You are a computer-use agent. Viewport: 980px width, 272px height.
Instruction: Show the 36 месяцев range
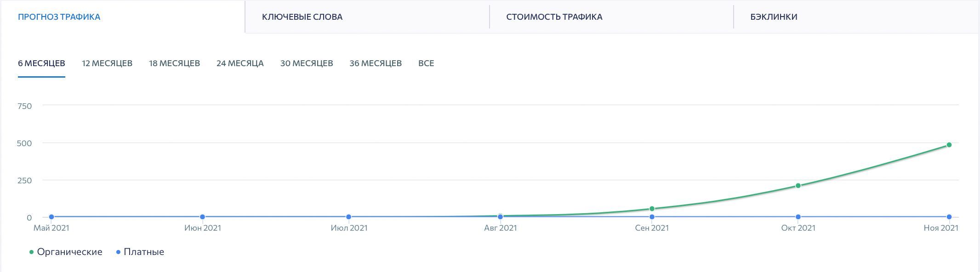coord(376,63)
